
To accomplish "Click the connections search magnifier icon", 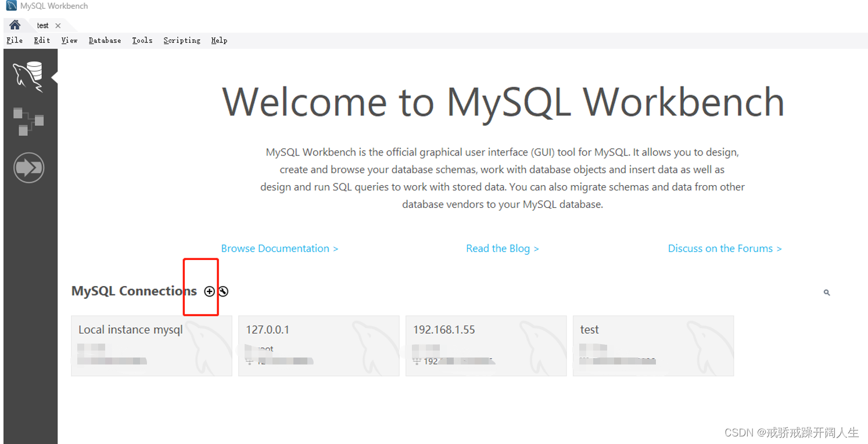I will 826,292.
